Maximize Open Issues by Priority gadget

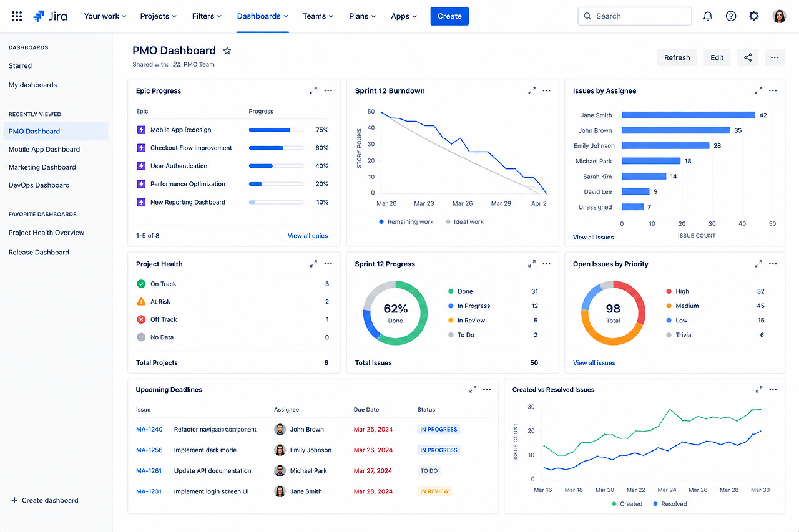(758, 264)
